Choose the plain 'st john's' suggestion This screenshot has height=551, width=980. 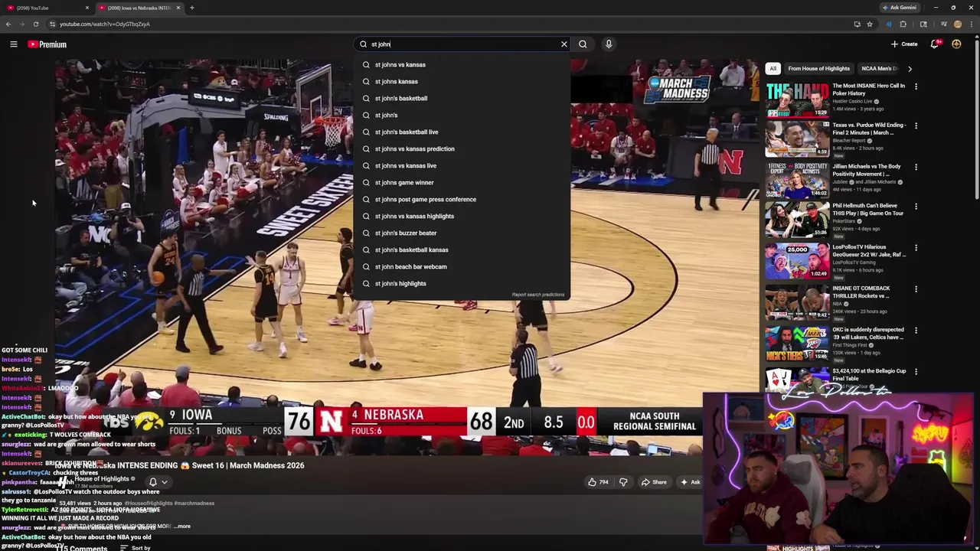pos(462,115)
